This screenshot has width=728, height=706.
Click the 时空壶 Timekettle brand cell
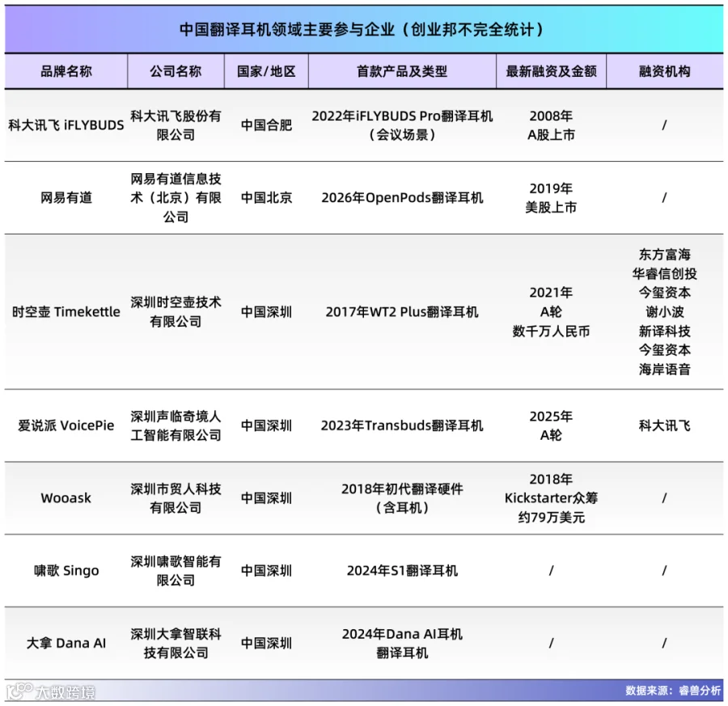pyautogui.click(x=66, y=312)
